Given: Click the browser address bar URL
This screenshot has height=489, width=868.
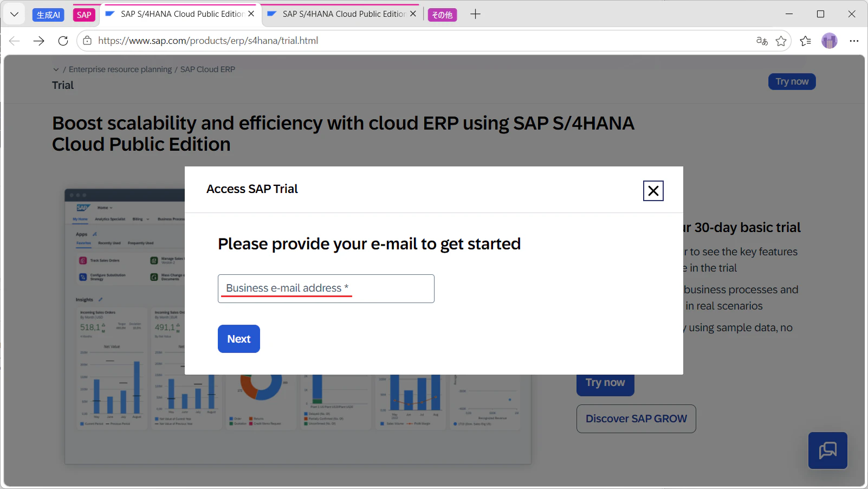Looking at the screenshot, I should tap(208, 41).
